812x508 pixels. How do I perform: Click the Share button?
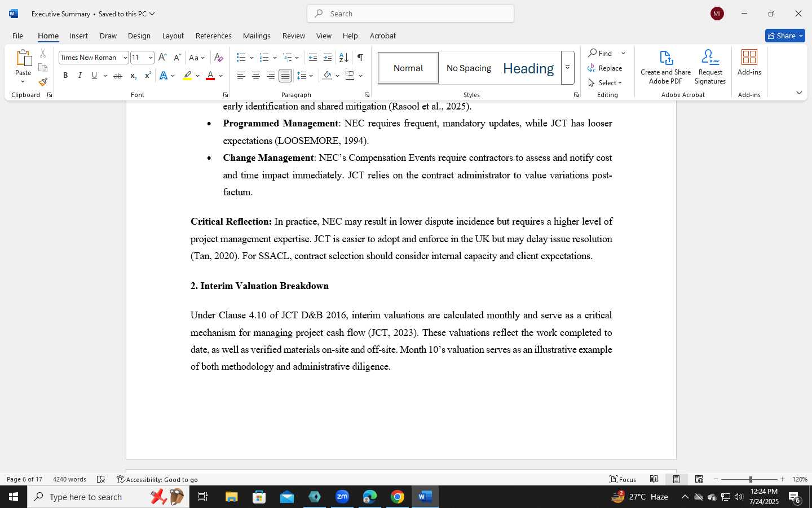pyautogui.click(x=785, y=36)
